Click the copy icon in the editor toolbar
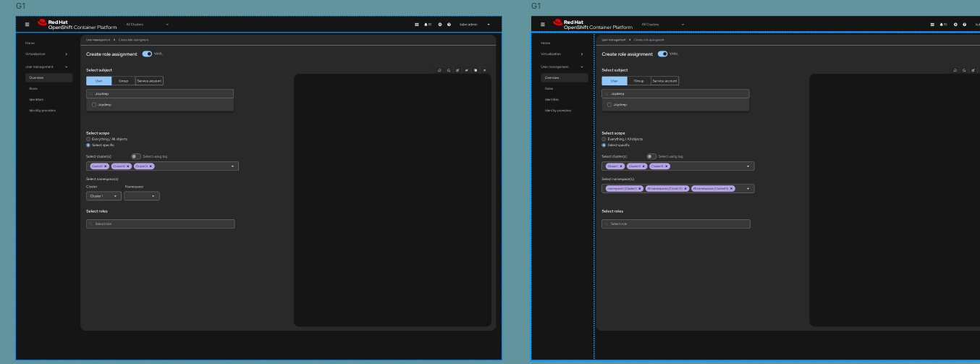This screenshot has height=364, width=980. coord(476,70)
